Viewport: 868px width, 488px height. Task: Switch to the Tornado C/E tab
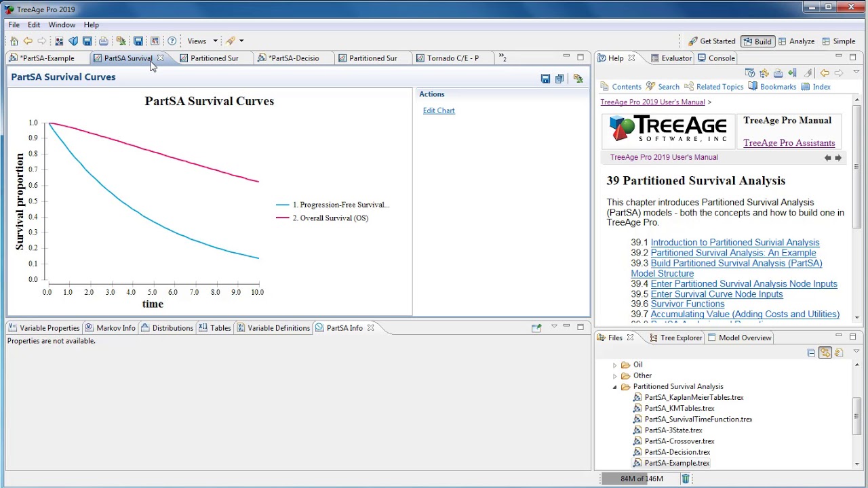(453, 58)
